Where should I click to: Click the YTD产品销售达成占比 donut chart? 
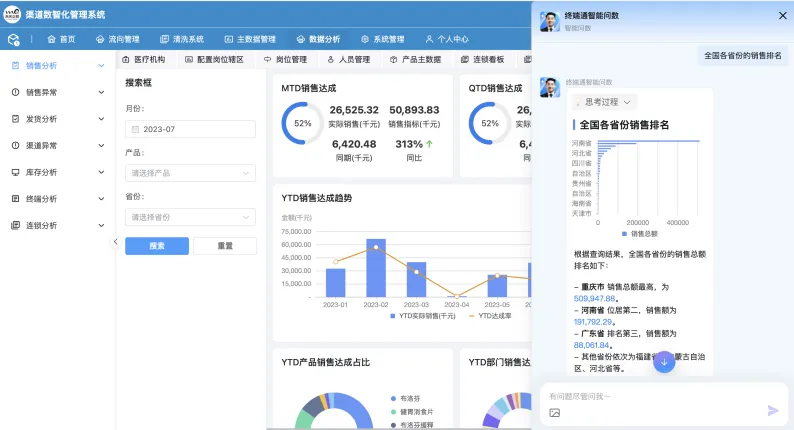(334, 410)
